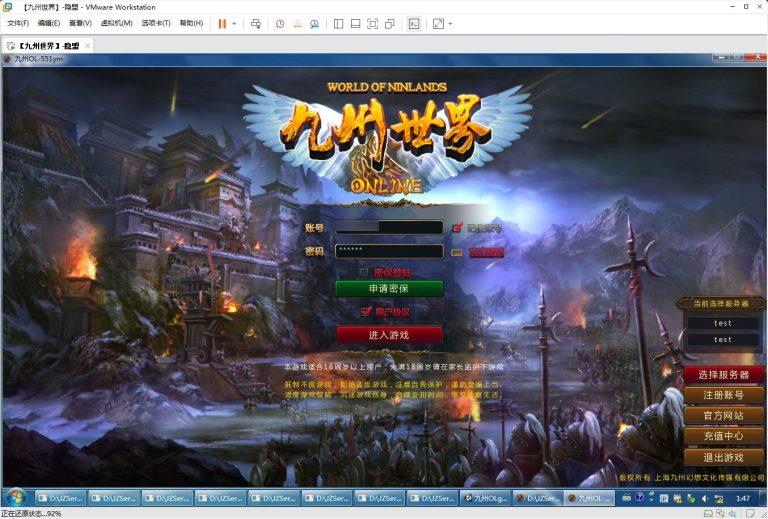Select the first test server entry
Image resolution: width=768 pixels, height=519 pixels.
(x=722, y=323)
